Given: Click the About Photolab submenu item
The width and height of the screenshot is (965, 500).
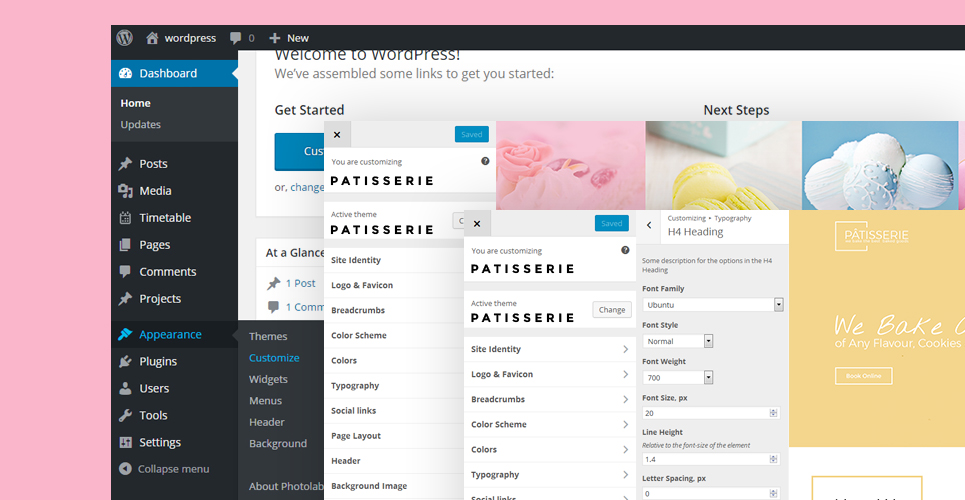Looking at the screenshot, I should [x=286, y=486].
